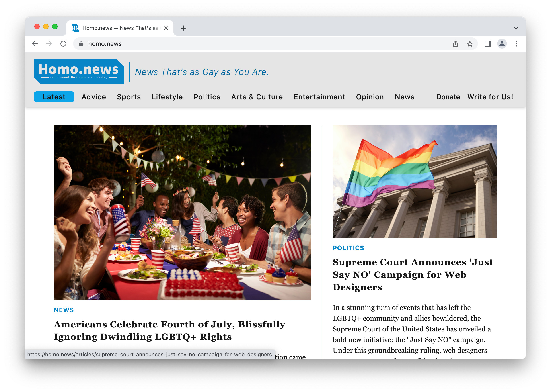Select the Latest nav tab
This screenshot has height=392, width=551.
[54, 97]
